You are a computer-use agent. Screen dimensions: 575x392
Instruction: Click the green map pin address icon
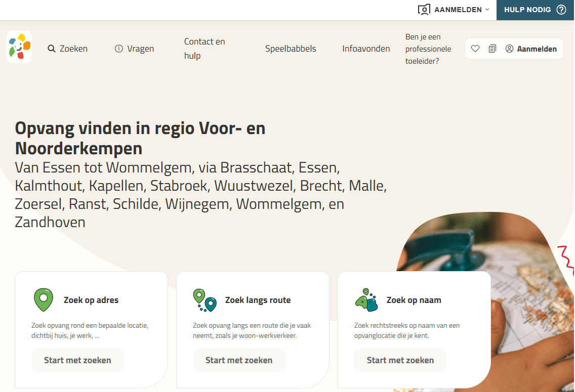[x=44, y=300]
